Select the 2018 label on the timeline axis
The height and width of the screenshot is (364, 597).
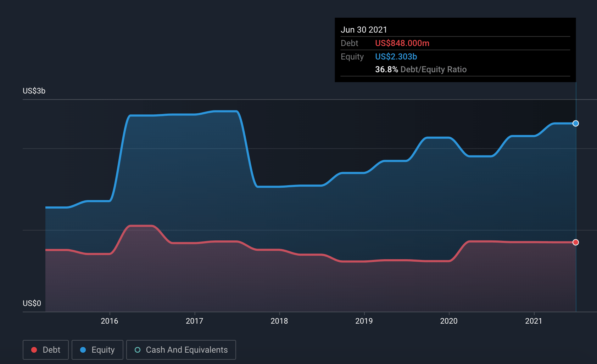pyautogui.click(x=280, y=321)
